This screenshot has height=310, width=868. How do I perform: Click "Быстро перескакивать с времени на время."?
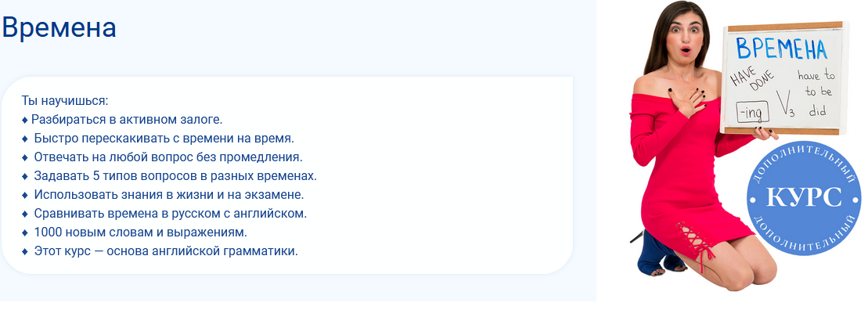click(164, 139)
